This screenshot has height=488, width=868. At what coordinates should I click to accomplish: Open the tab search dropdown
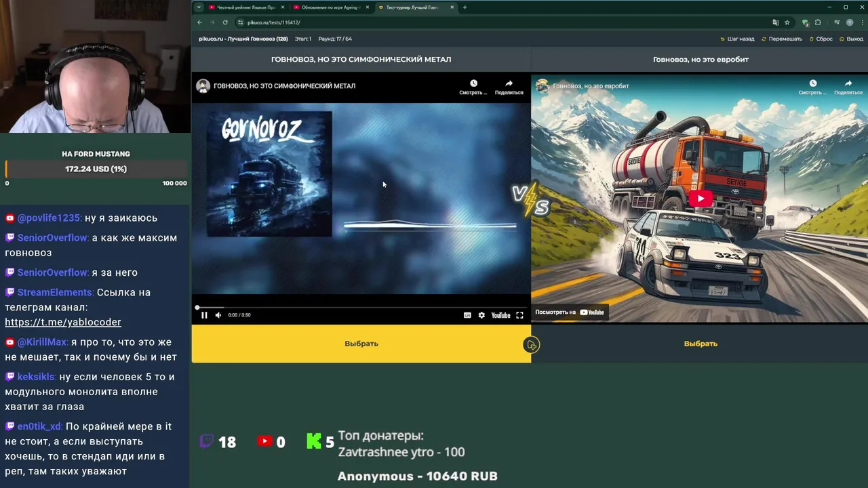pyautogui.click(x=199, y=7)
